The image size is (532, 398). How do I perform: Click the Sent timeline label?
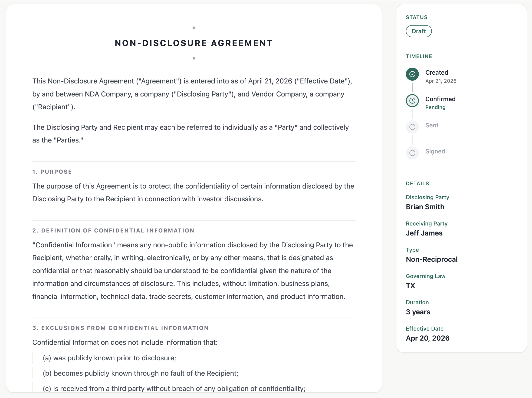click(x=432, y=125)
